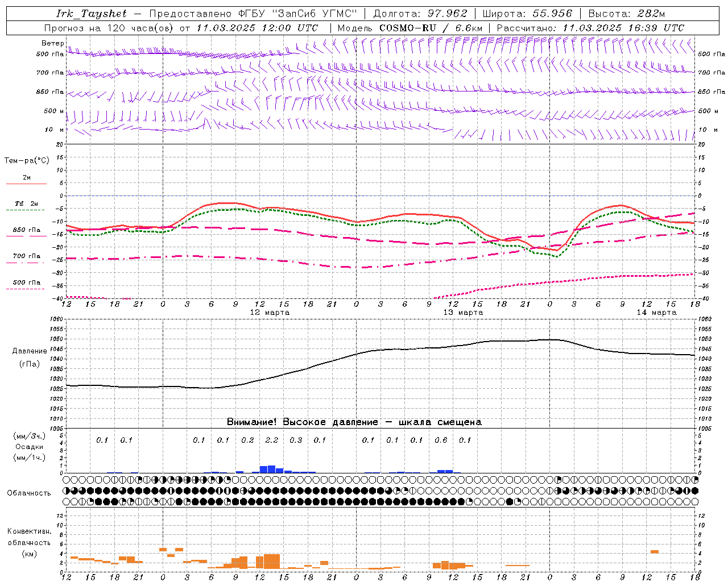Click the tallest blue precipitation bar on 12 марта
Screen dimensions: 728x582
(x=272, y=469)
